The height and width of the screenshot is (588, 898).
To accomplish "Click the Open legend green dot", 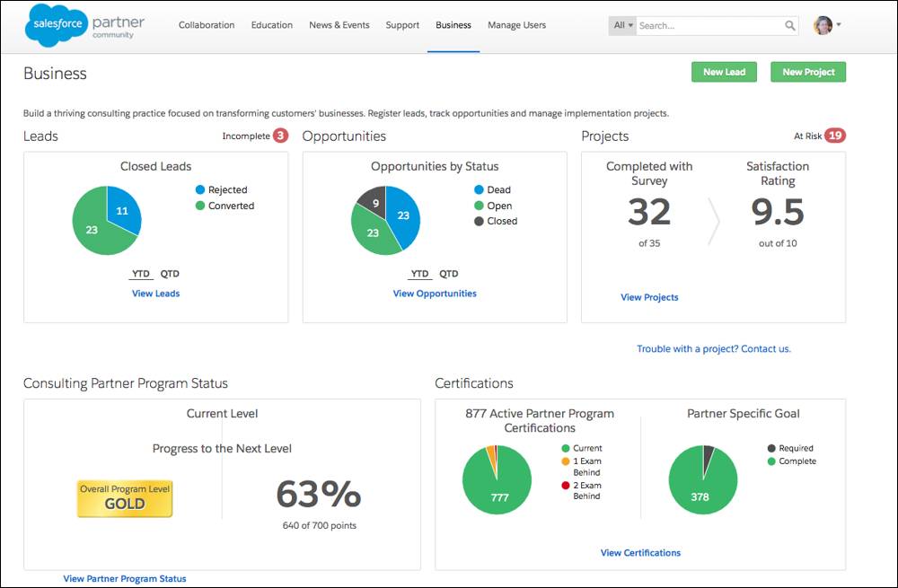I will (x=479, y=206).
